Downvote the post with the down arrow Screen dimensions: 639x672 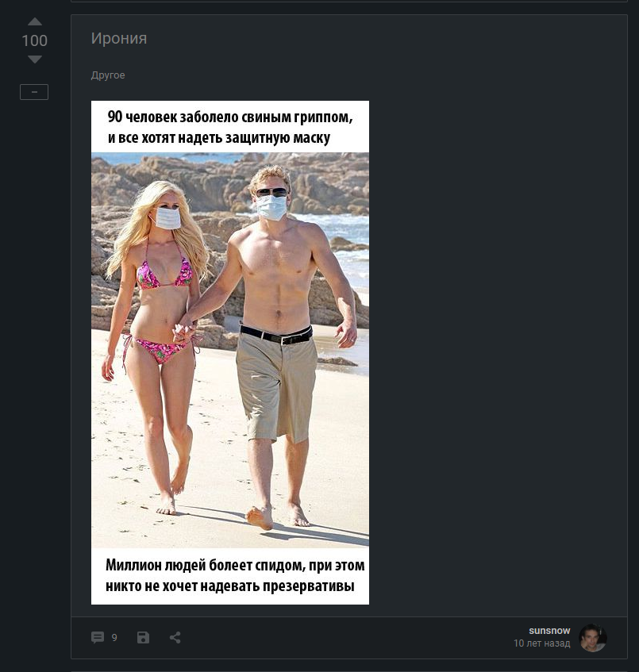35,60
